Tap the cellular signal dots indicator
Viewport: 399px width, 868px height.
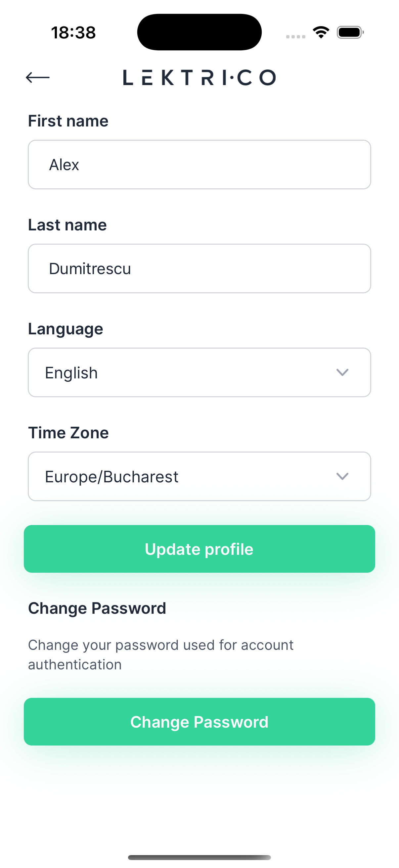point(296,36)
